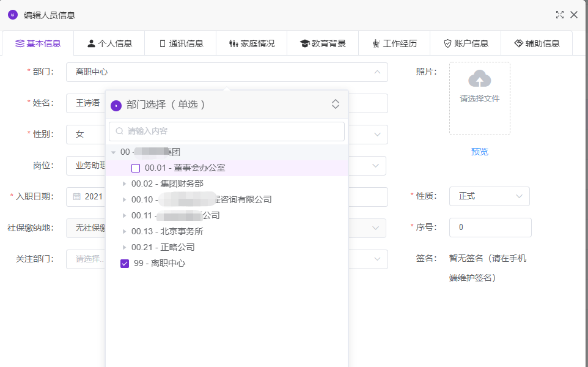Collapse the top-level 00 group node
Image resolution: width=588 pixels, height=367 pixels.
113,152
